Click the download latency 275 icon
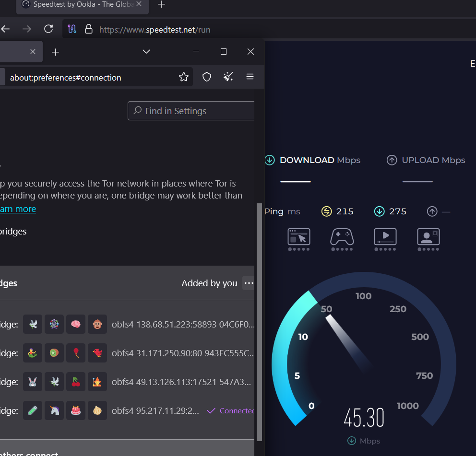The width and height of the screenshot is (476, 456). coord(380,211)
